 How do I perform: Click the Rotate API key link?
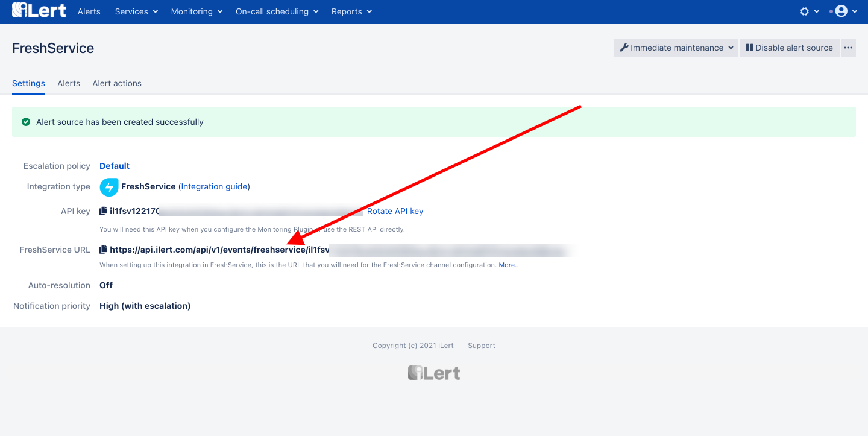395,211
